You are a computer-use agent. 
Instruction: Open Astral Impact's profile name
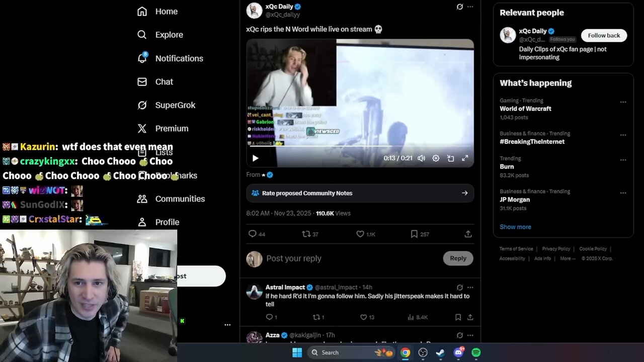pos(285,288)
